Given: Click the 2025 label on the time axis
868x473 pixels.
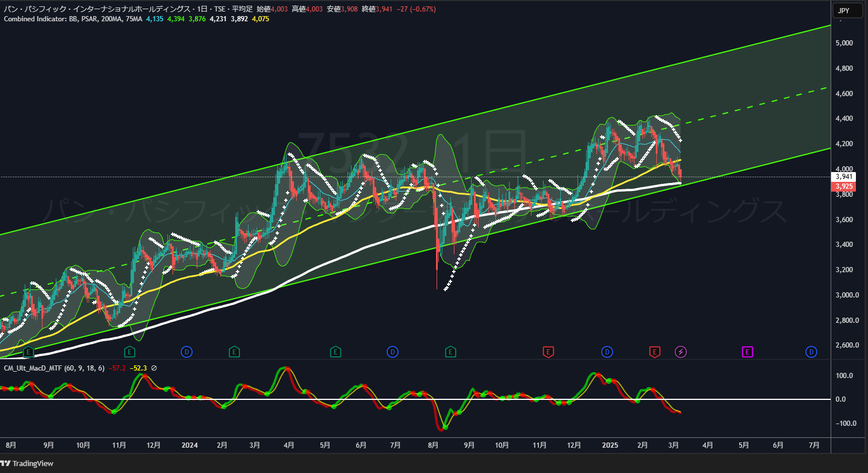Looking at the screenshot, I should point(610,445).
